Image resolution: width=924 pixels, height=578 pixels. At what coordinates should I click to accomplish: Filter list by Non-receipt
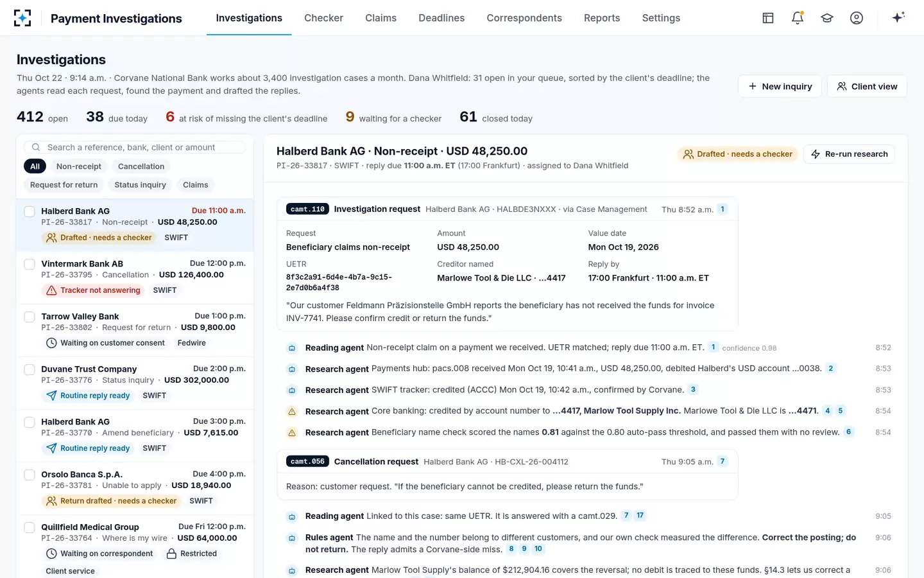79,166
